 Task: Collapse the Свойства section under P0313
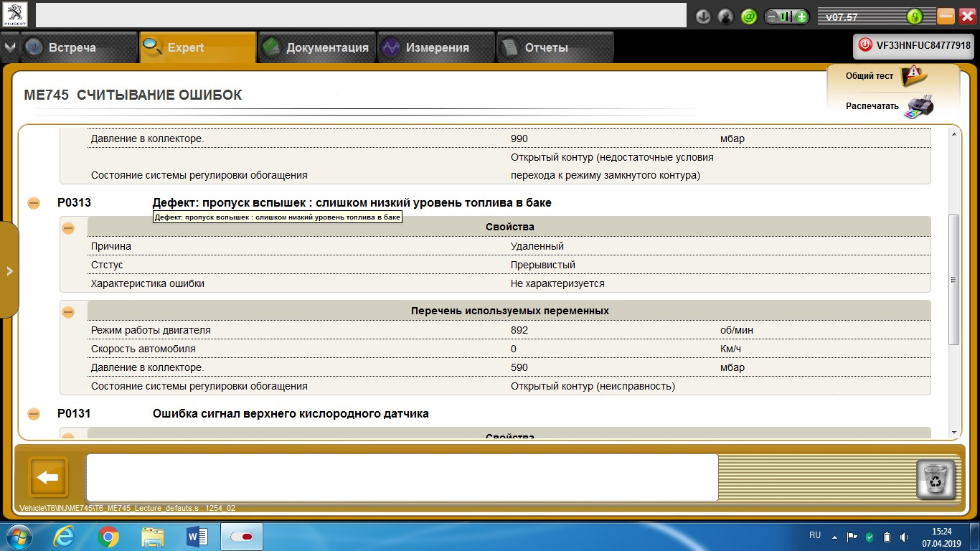pyautogui.click(x=68, y=228)
